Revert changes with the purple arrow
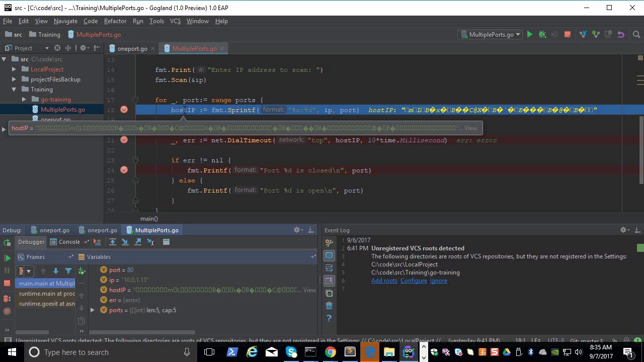 (x=621, y=35)
